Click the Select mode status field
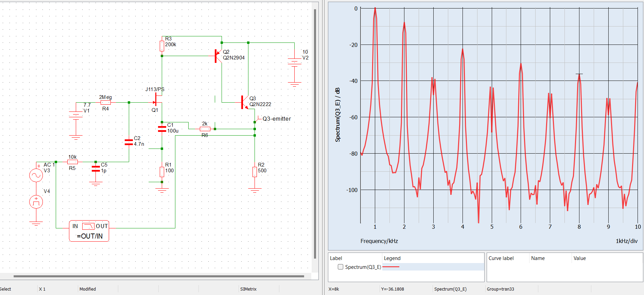 (x=5, y=289)
